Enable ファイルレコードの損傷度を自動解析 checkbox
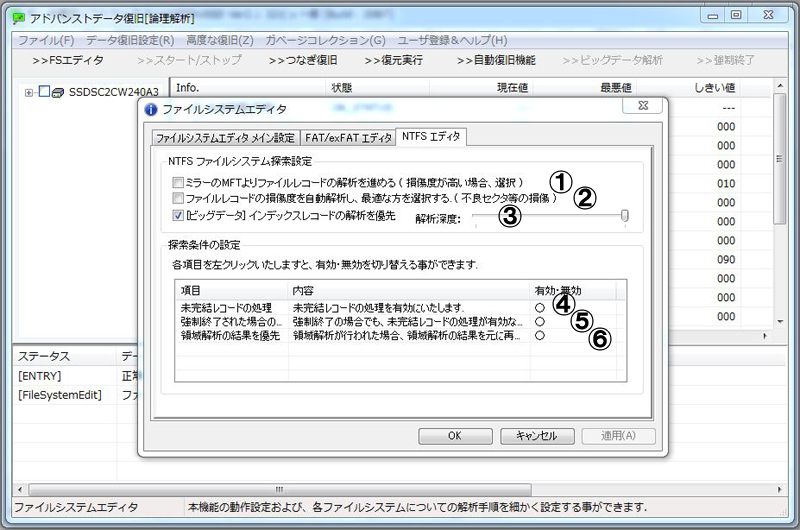 coord(178,198)
